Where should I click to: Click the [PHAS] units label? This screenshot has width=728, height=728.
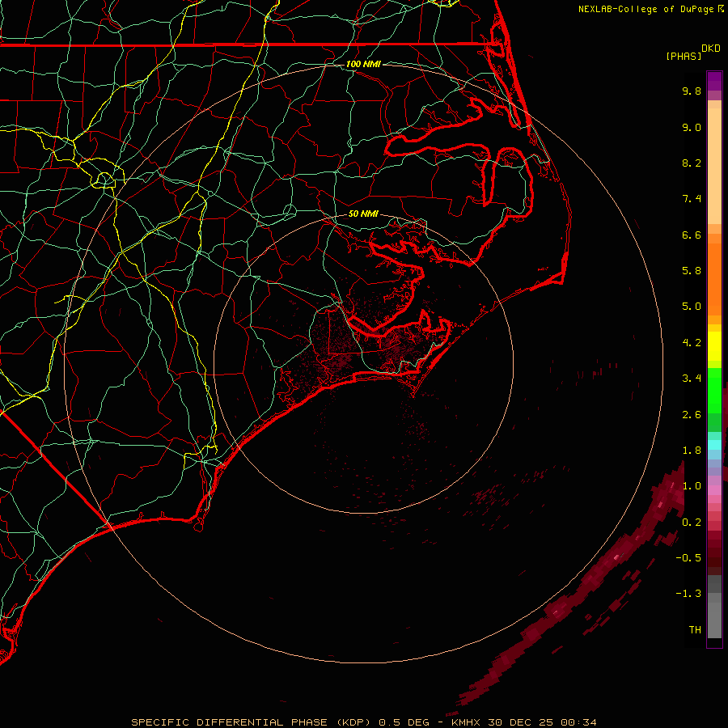684,56
